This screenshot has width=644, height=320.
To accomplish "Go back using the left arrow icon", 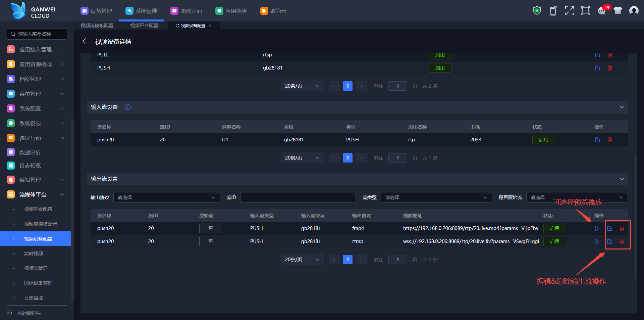I will [84, 41].
